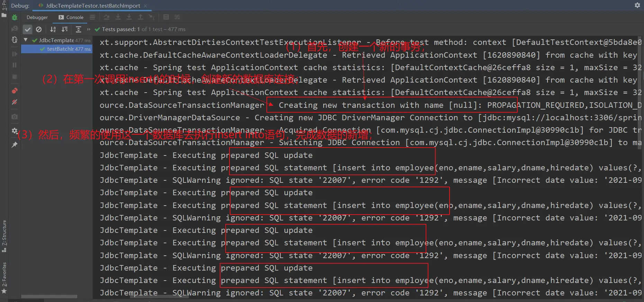Viewport: 644px width, 302px height.
Task: Sort tests alphabetically
Action: (x=53, y=29)
